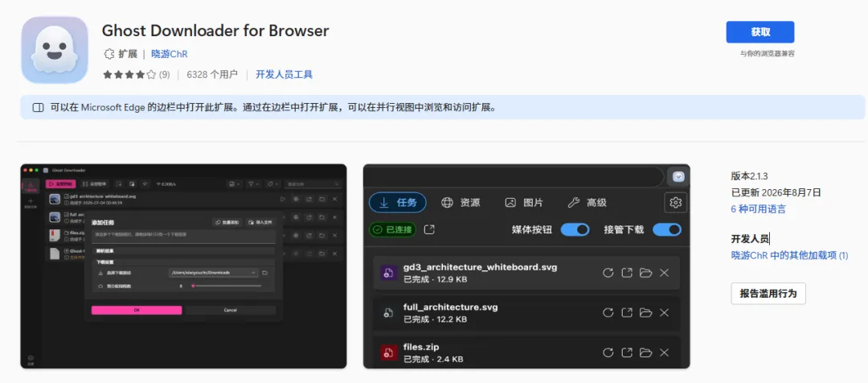The image size is (868, 383).
Task: Click the 全部暂停 button in app screenshot
Action: 95,183
